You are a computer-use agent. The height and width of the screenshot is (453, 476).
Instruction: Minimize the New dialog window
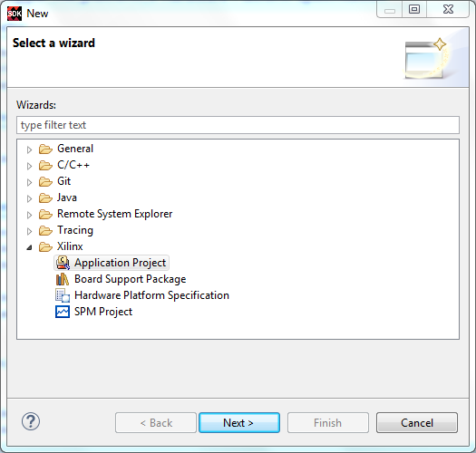click(x=390, y=9)
